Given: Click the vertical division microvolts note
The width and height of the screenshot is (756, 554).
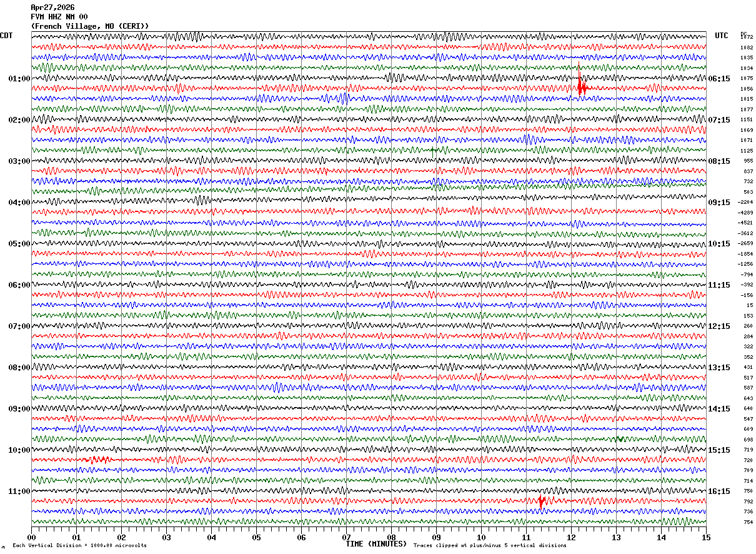Looking at the screenshot, I should coord(79,545).
